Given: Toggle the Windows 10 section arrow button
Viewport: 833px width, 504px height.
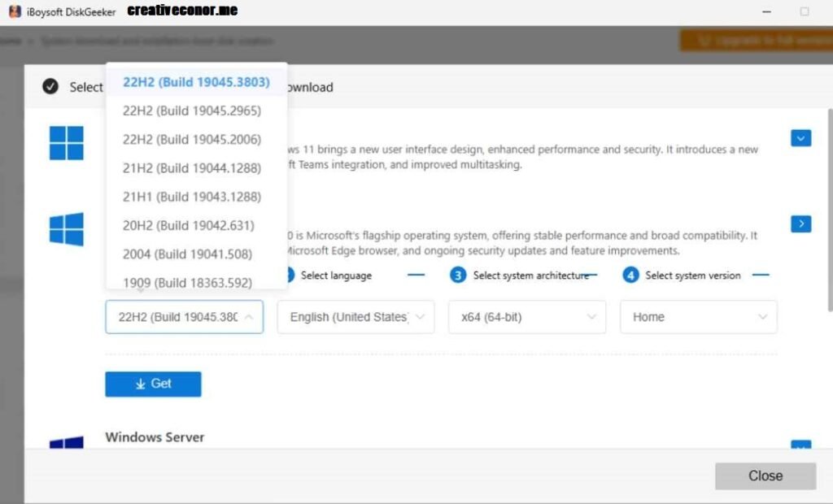Looking at the screenshot, I should [x=800, y=224].
